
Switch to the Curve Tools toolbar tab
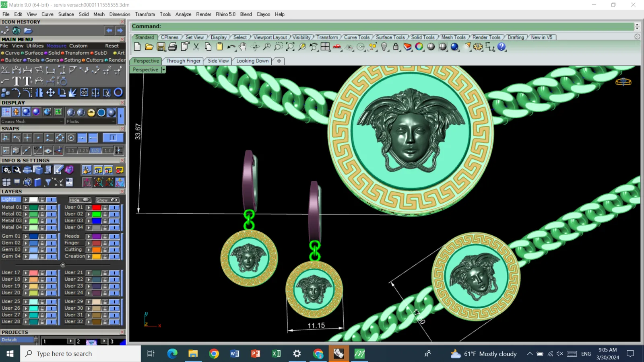357,37
